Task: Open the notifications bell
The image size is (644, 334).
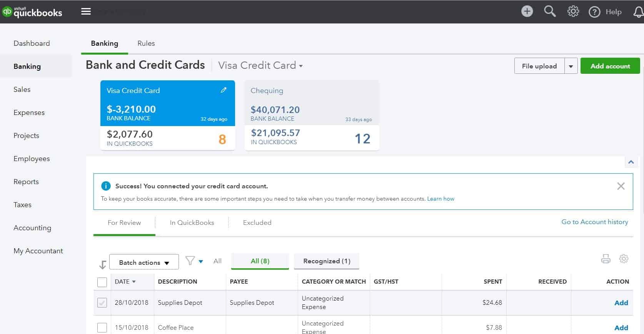Action: pos(638,12)
